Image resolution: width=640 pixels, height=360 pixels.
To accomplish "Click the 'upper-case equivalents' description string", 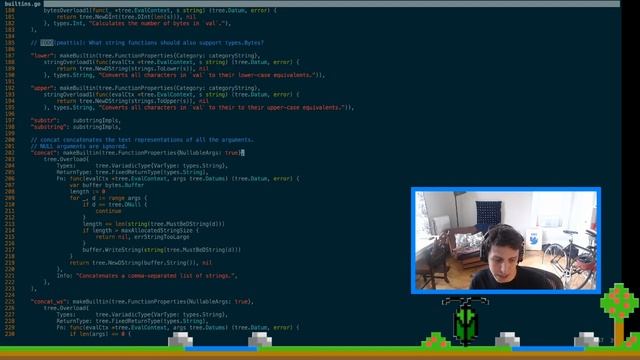I will (x=223, y=108).
